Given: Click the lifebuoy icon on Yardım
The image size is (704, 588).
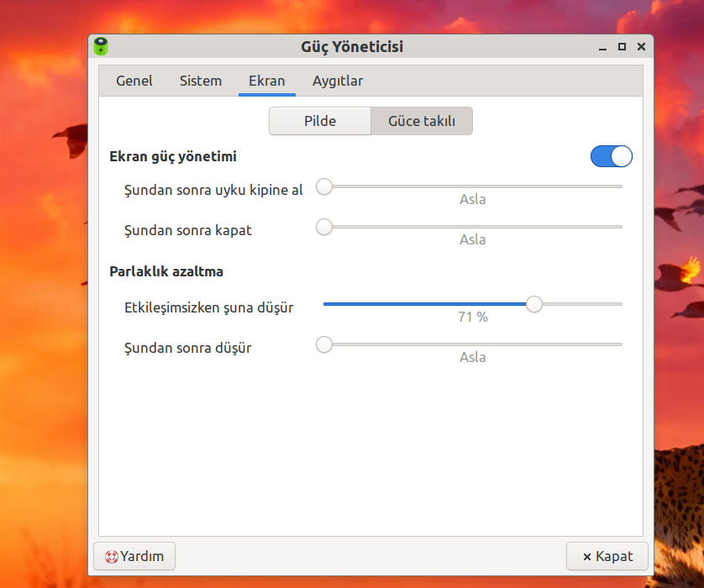Looking at the screenshot, I should 111,556.
